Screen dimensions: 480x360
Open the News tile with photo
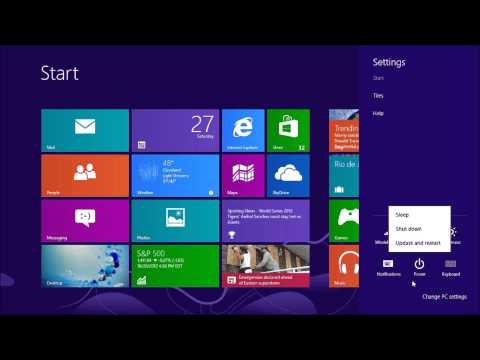coord(266,266)
